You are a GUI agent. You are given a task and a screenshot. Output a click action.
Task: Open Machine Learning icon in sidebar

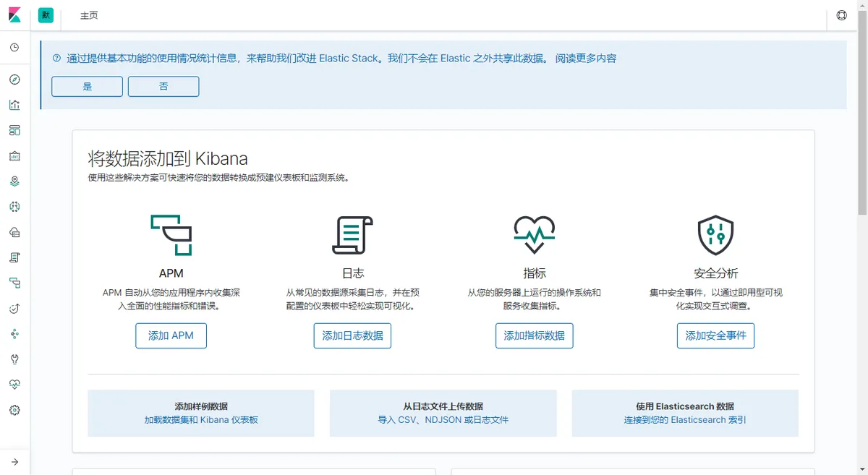coord(14,207)
